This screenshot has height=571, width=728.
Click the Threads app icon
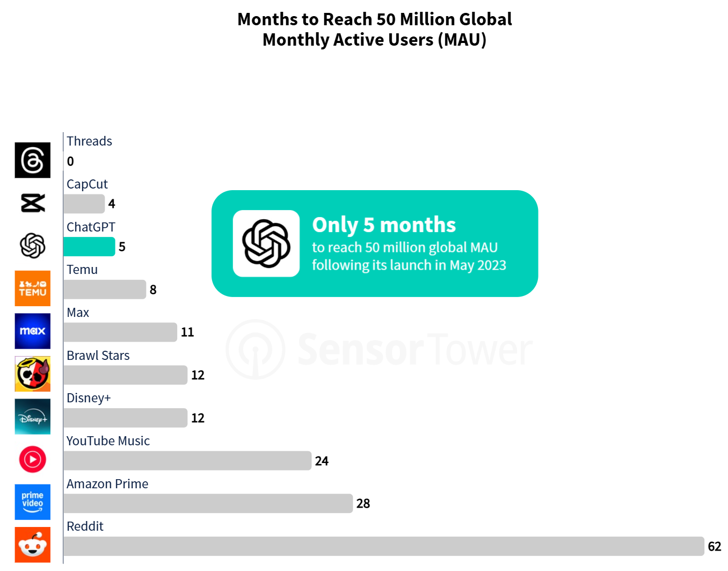point(33,160)
